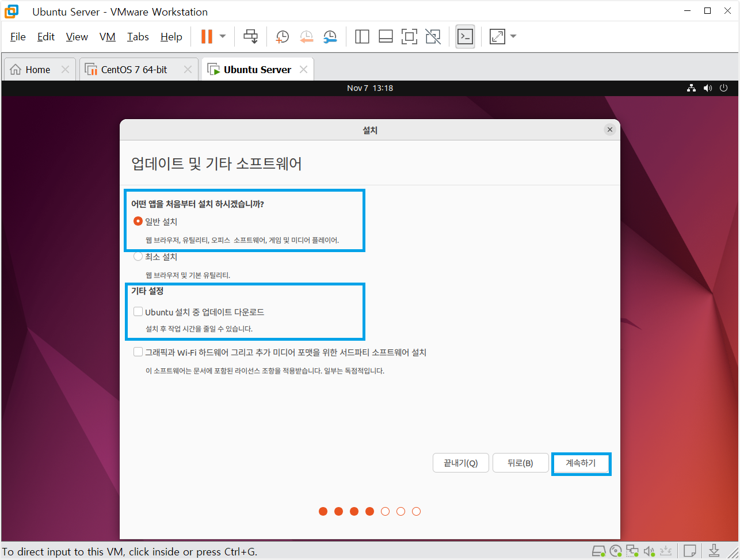Close the Ubuntu Server tab
740x560 pixels.
point(303,70)
